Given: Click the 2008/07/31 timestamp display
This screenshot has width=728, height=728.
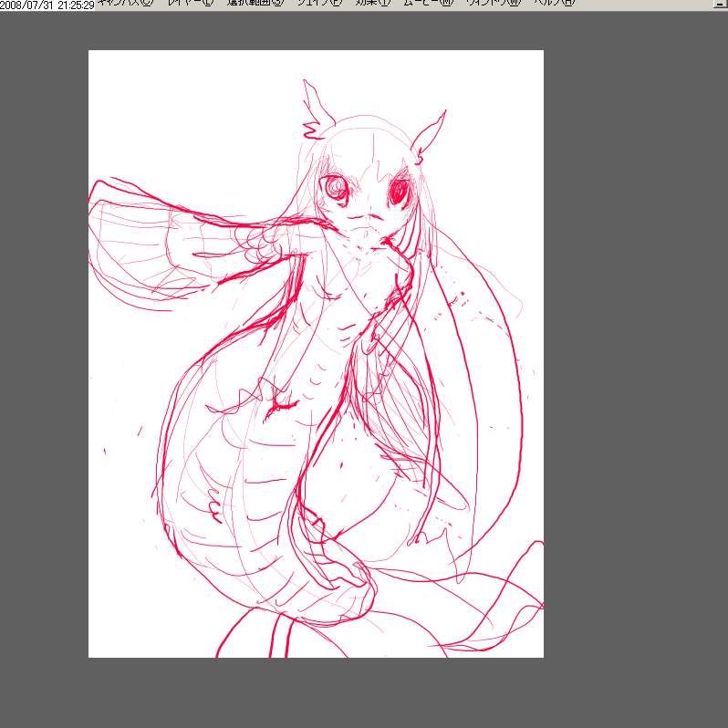Looking at the screenshot, I should tap(47, 5).
